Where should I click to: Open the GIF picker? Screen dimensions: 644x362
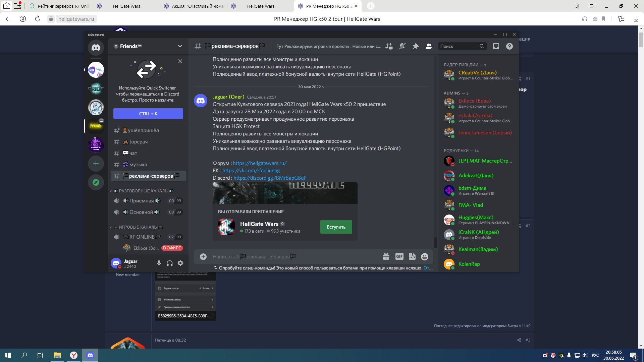399,257
